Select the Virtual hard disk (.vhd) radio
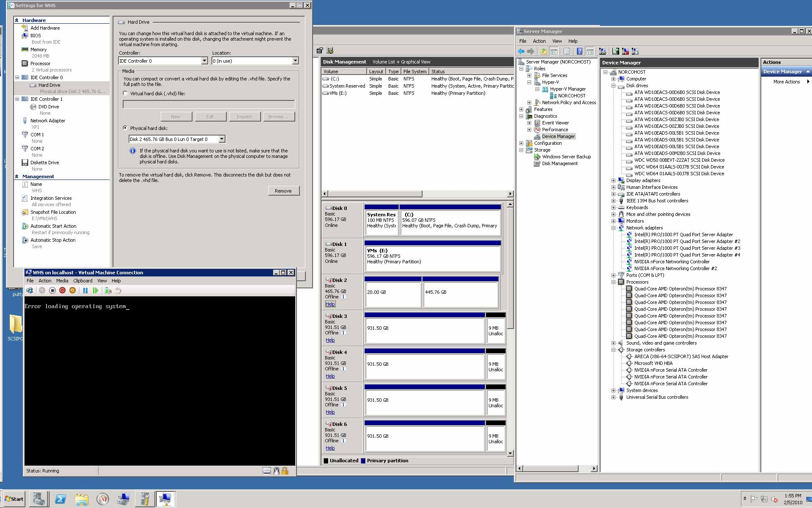 point(125,93)
